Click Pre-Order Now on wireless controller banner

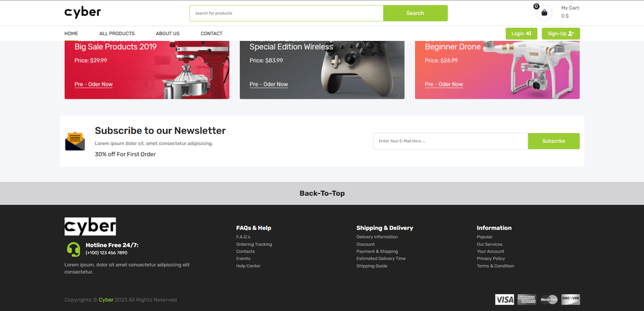click(x=269, y=85)
